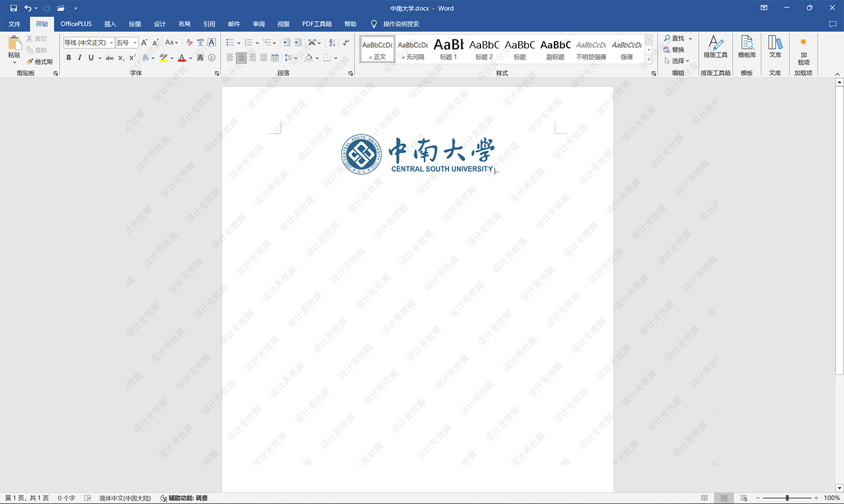Switch to the Review (审阅) tab
Image resolution: width=844 pixels, height=504 pixels.
pyautogui.click(x=259, y=24)
